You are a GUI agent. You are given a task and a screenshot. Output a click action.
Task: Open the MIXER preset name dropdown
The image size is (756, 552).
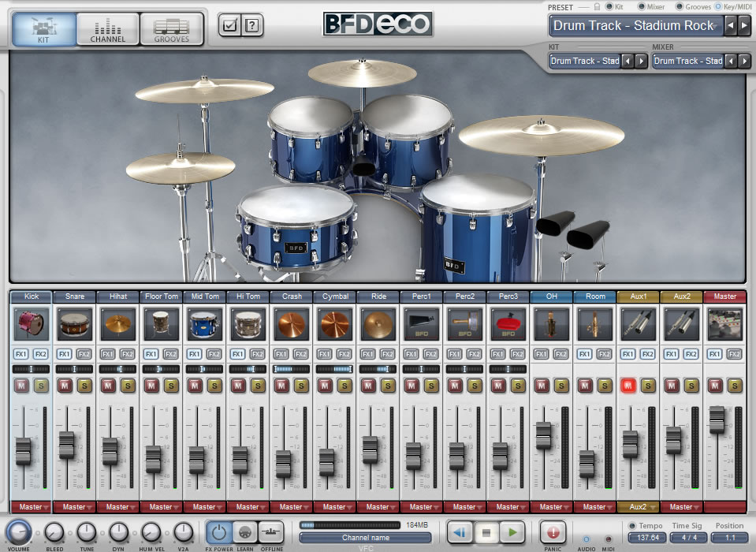[x=688, y=62]
